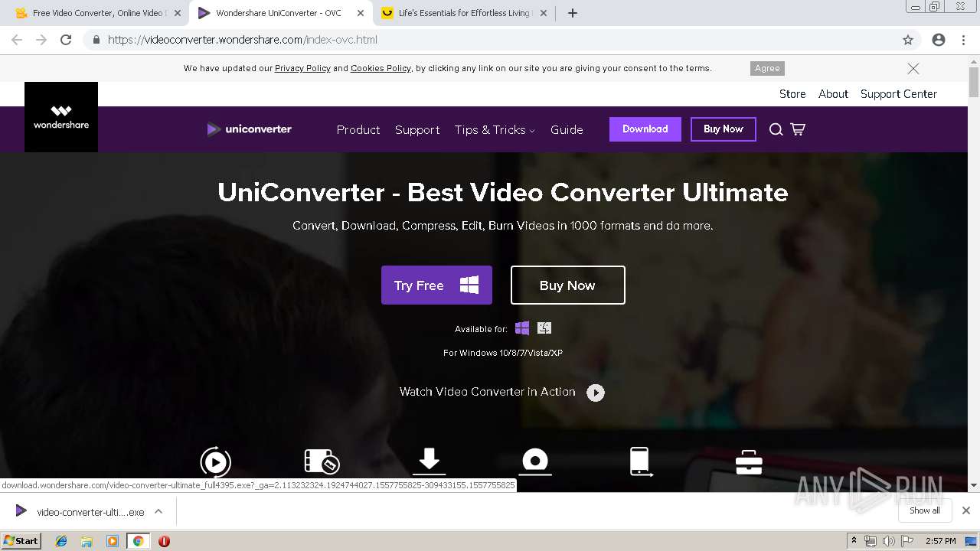Open the Support Center link

pos(899,94)
